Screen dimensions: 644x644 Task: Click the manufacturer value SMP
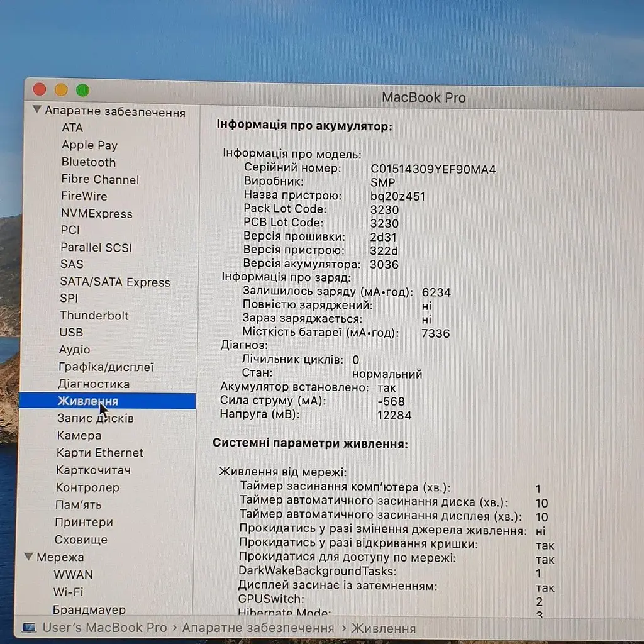point(383,182)
